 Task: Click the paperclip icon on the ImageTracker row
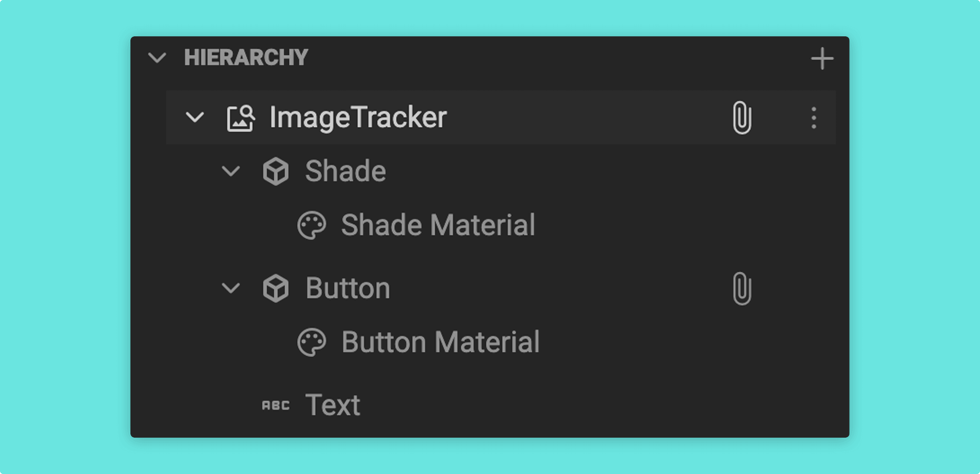742,118
